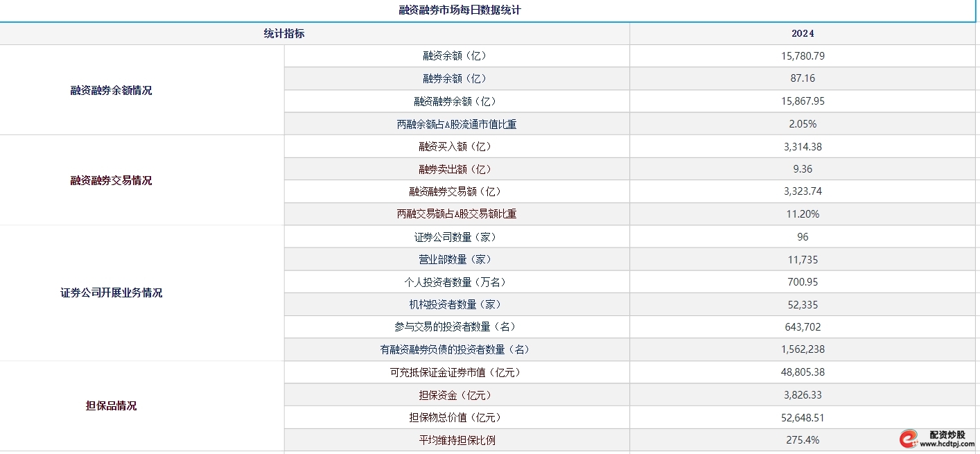Click the value 48,805.38
Screen dimensions: 980x454
point(803,372)
